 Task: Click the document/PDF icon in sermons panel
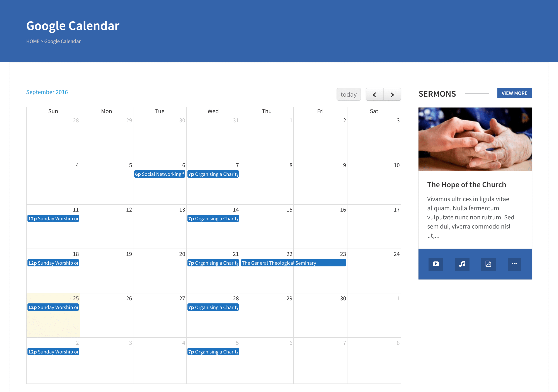[488, 264]
